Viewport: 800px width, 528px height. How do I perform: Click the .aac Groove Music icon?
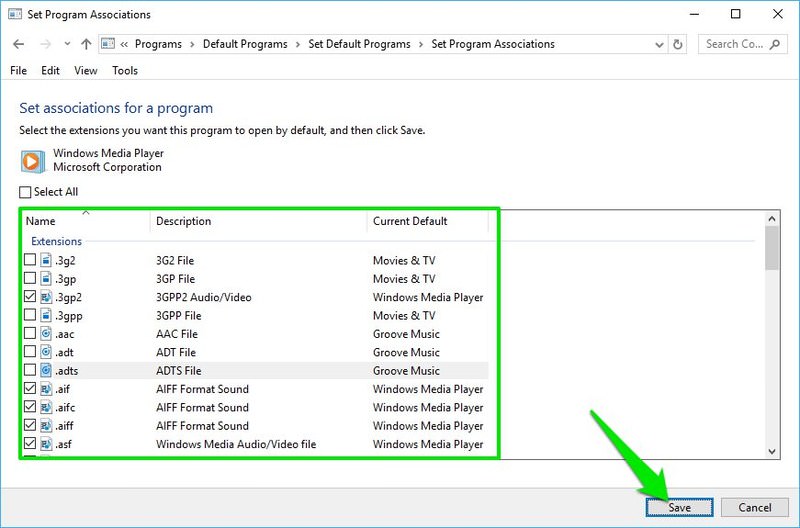pos(46,334)
